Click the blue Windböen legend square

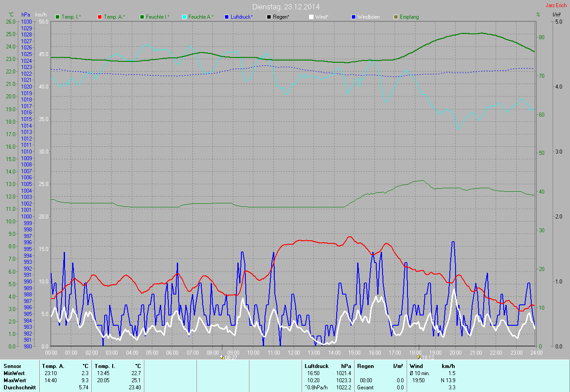click(x=353, y=17)
